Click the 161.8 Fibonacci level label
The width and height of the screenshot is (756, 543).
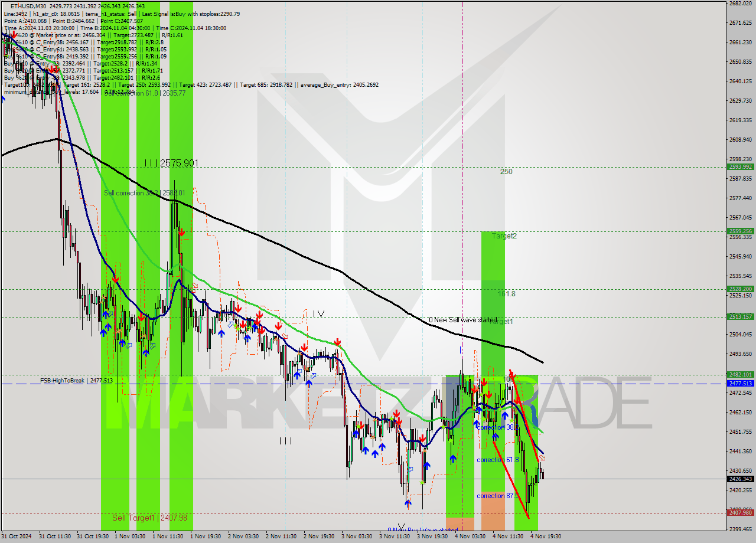(x=506, y=293)
